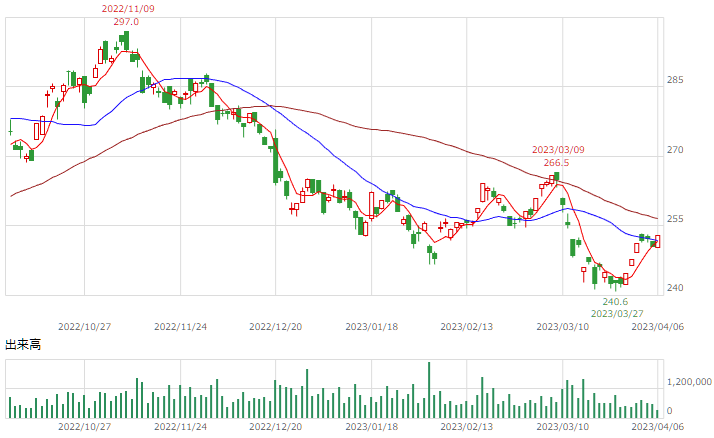Screen dimensions: 714x438
Task: Click the 出来高 volume heading
Action: click(x=23, y=345)
